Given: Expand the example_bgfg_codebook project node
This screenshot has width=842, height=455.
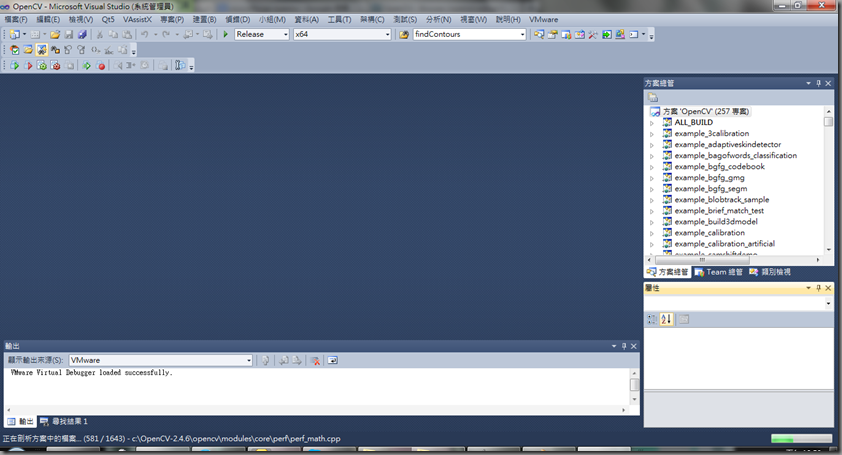Looking at the screenshot, I should click(x=652, y=167).
